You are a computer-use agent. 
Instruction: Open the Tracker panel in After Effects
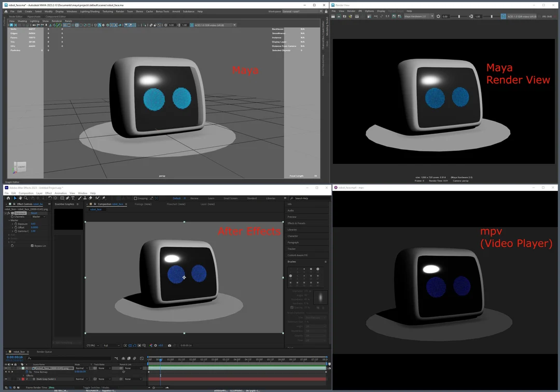(x=293, y=250)
